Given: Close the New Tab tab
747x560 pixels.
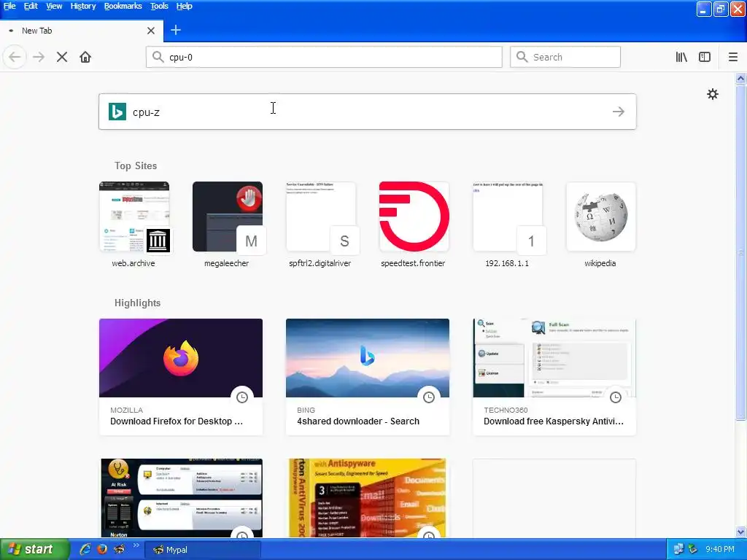Looking at the screenshot, I should (x=151, y=31).
